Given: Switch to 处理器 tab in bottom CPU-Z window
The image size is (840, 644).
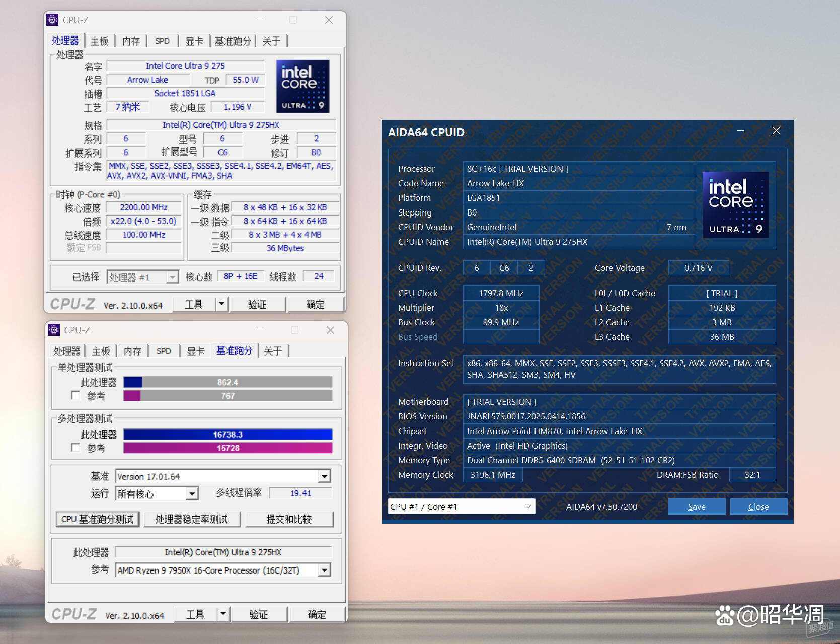Looking at the screenshot, I should 67,351.
